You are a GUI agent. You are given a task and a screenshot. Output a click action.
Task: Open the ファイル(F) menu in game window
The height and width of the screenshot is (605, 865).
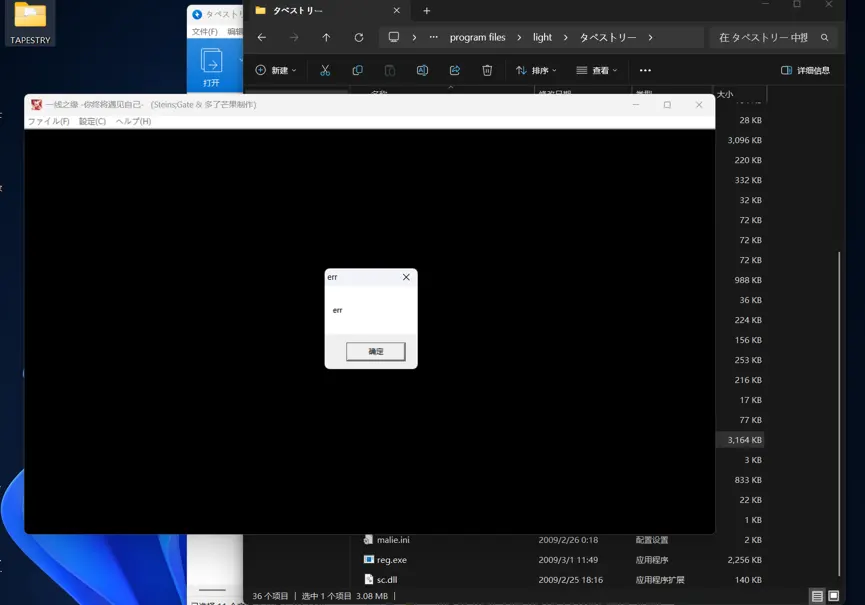click(x=49, y=121)
